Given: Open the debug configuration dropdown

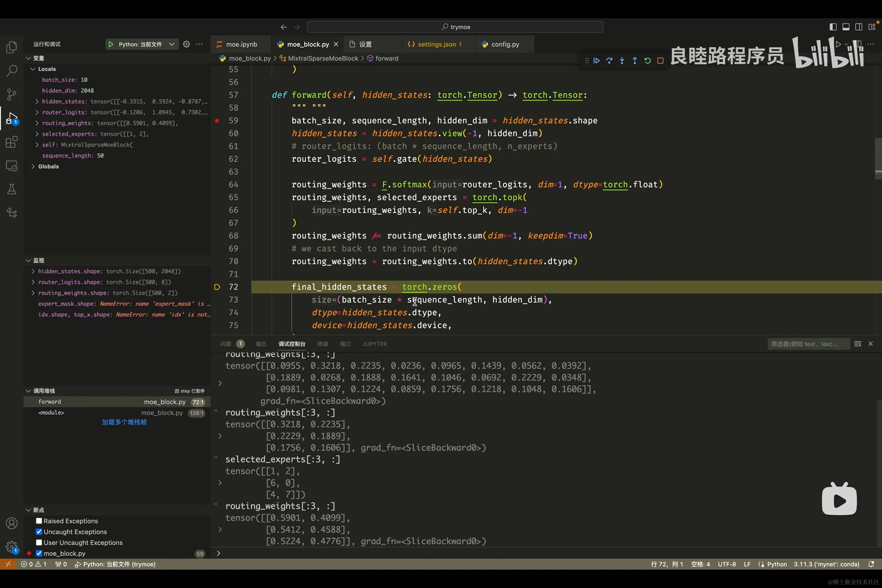Looking at the screenshot, I should 172,44.
